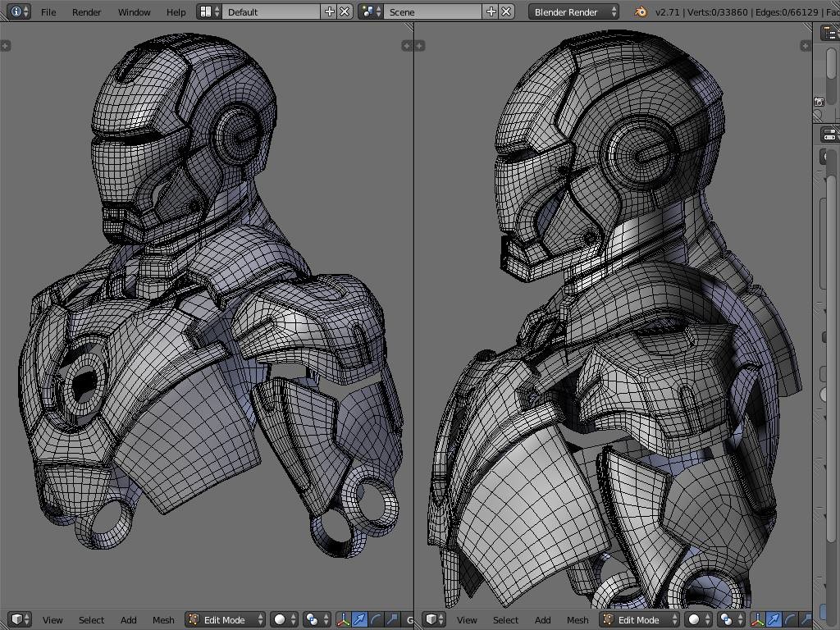840x630 pixels.
Task: Click the Default screen layout name field
Action: point(271,11)
